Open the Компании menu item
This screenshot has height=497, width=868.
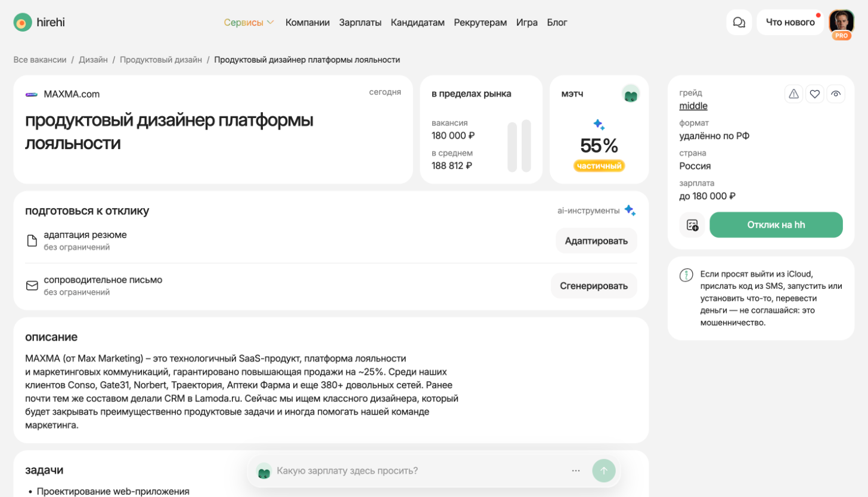click(x=308, y=23)
